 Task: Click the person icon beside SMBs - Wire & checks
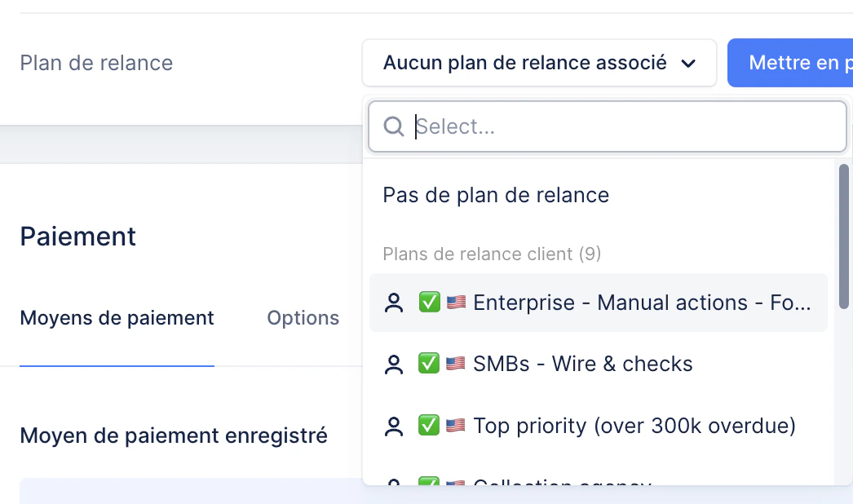[x=394, y=364]
